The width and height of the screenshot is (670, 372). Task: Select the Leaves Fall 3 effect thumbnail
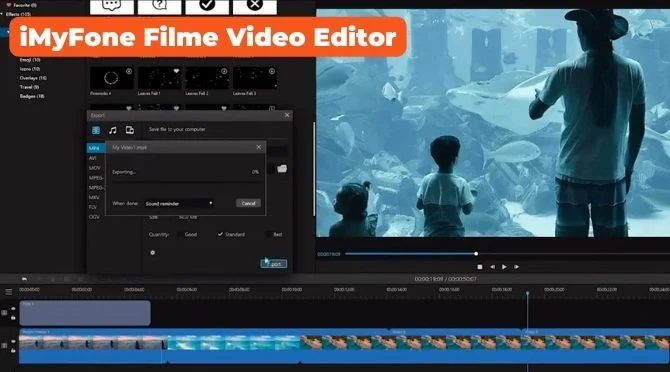coord(255,78)
